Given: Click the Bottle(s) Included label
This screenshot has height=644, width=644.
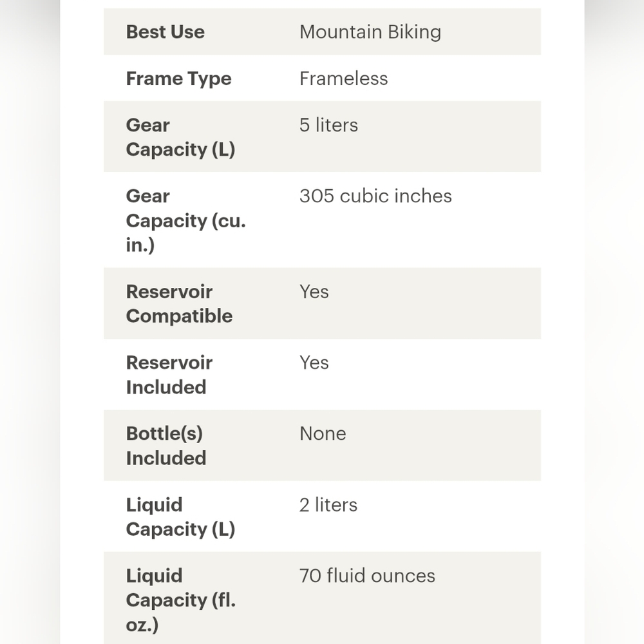Looking at the screenshot, I should coord(166,446).
